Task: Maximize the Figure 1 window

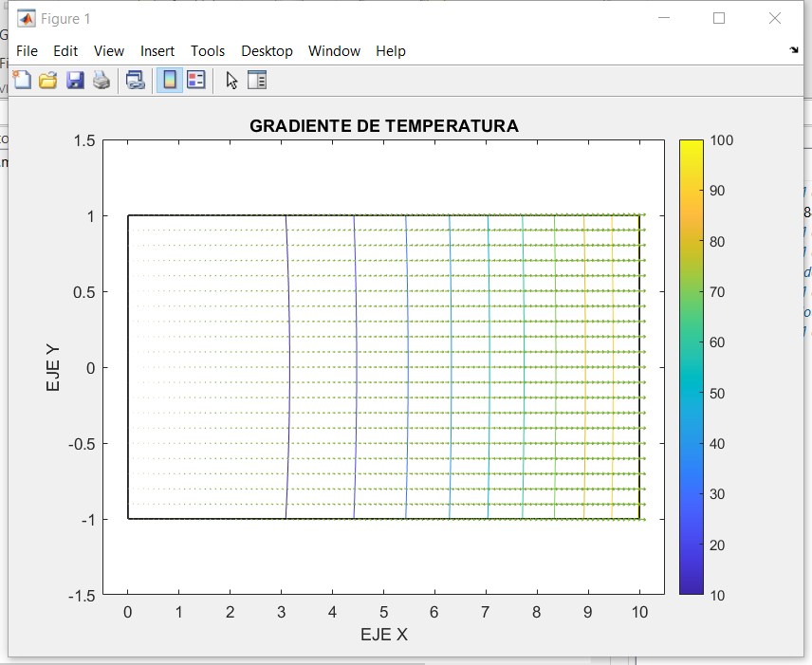Action: tap(719, 18)
